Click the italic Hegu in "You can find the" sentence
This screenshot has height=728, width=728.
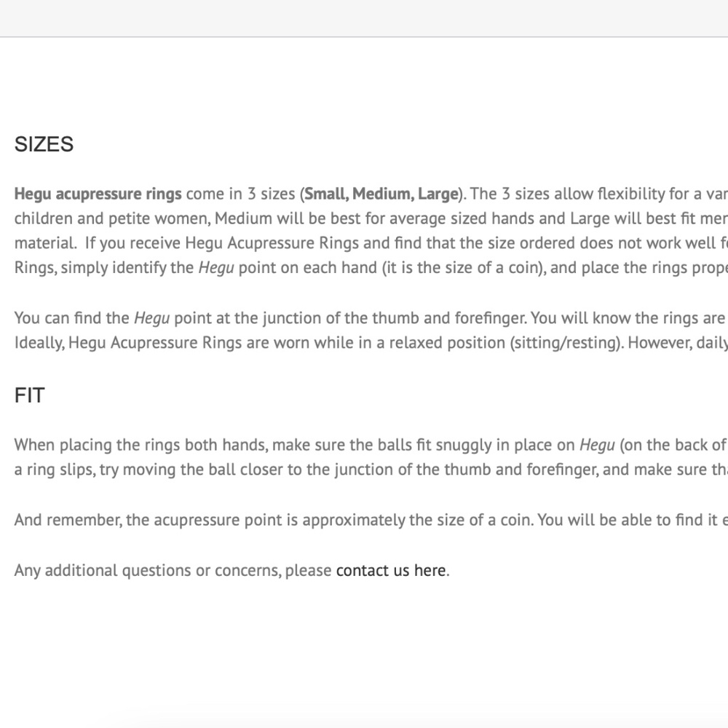152,318
